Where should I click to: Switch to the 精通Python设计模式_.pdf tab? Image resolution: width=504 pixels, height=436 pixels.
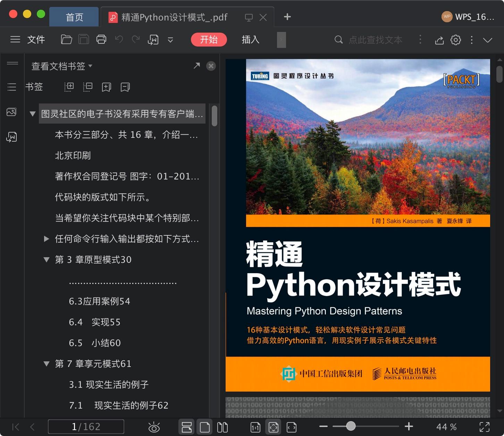(x=175, y=17)
